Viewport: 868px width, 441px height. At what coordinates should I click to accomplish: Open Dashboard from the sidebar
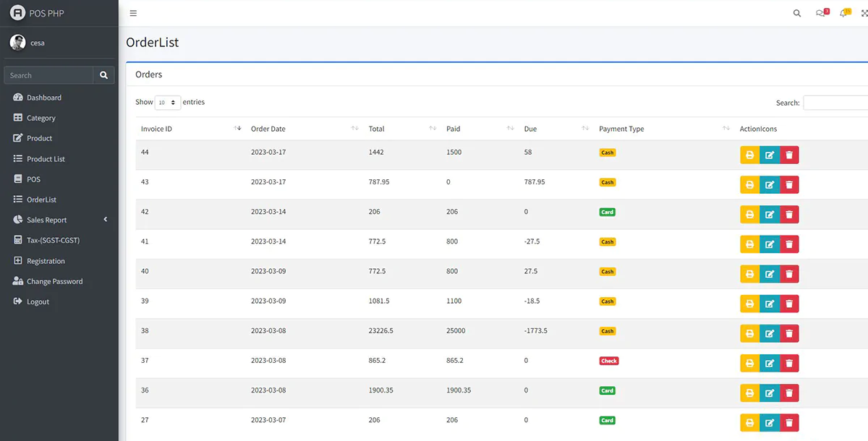44,98
